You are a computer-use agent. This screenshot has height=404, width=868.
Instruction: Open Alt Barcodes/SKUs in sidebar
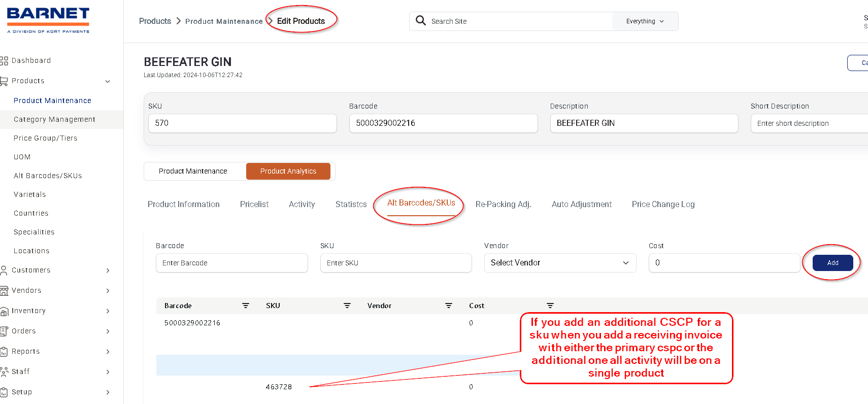pyautogui.click(x=48, y=176)
